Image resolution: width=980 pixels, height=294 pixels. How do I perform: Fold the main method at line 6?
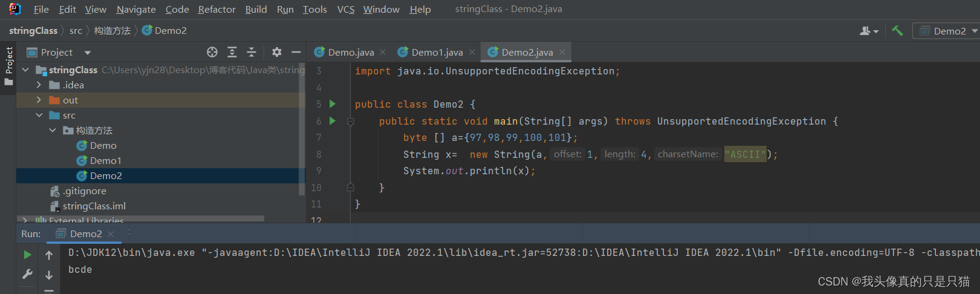tap(350, 122)
